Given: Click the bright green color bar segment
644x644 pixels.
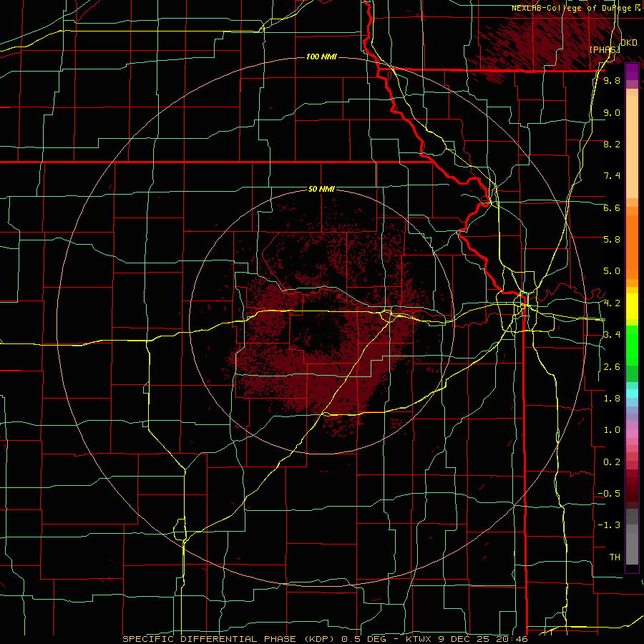Looking at the screenshot, I should pyautogui.click(x=632, y=346).
